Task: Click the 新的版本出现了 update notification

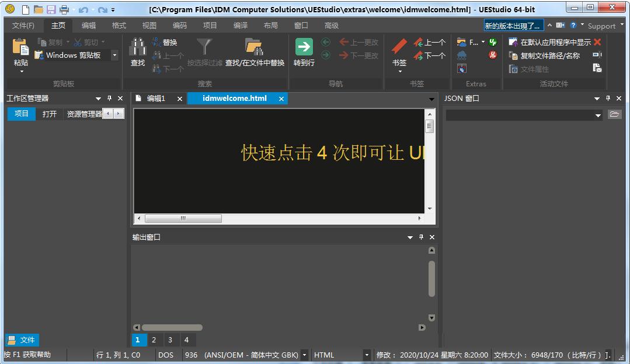Action: tap(513, 25)
